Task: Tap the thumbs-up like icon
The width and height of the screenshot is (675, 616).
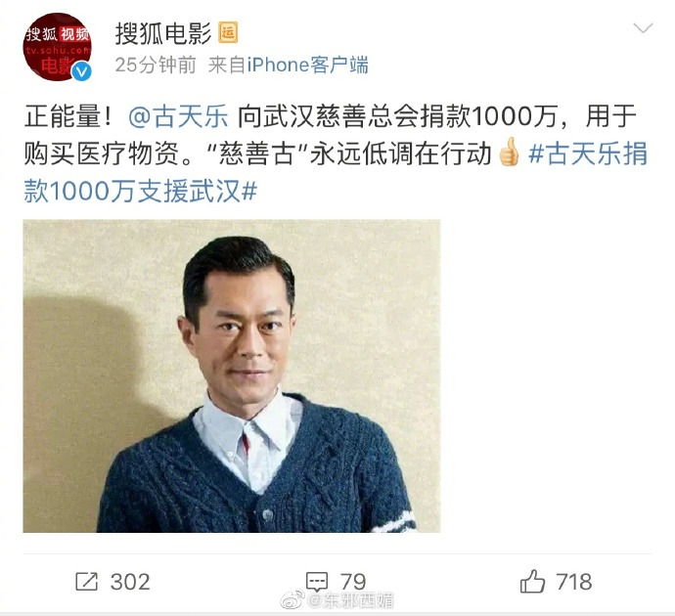Action: [532, 581]
